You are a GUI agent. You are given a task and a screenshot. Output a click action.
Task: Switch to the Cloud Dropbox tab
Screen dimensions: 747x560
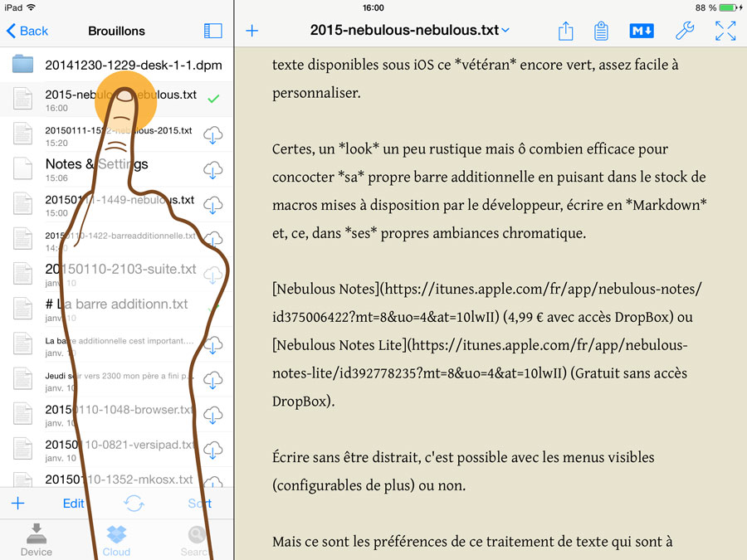(116, 540)
